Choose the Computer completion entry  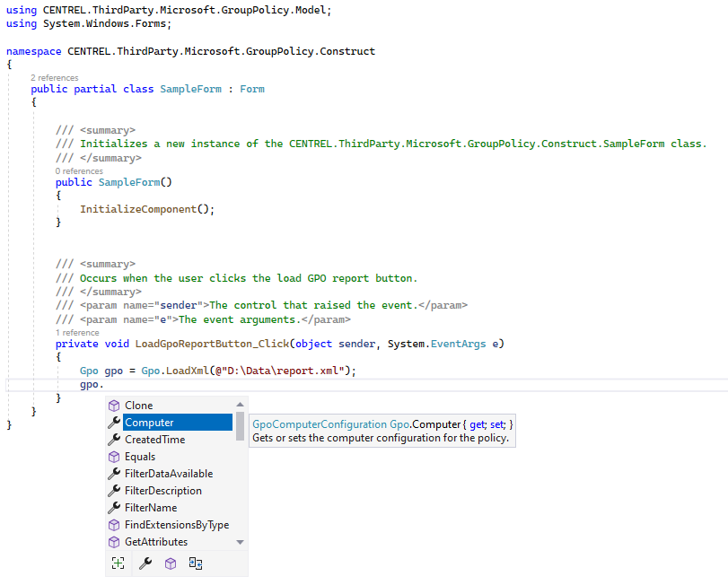149,423
